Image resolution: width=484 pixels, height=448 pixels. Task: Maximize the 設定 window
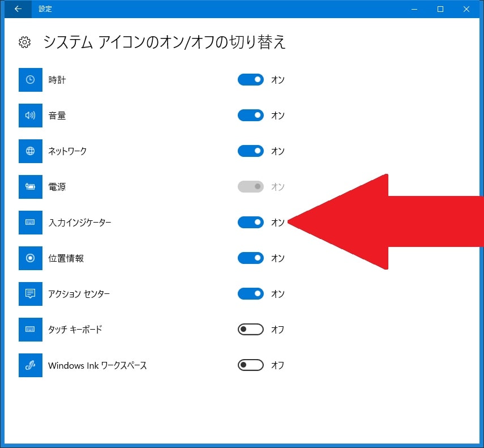(x=440, y=9)
